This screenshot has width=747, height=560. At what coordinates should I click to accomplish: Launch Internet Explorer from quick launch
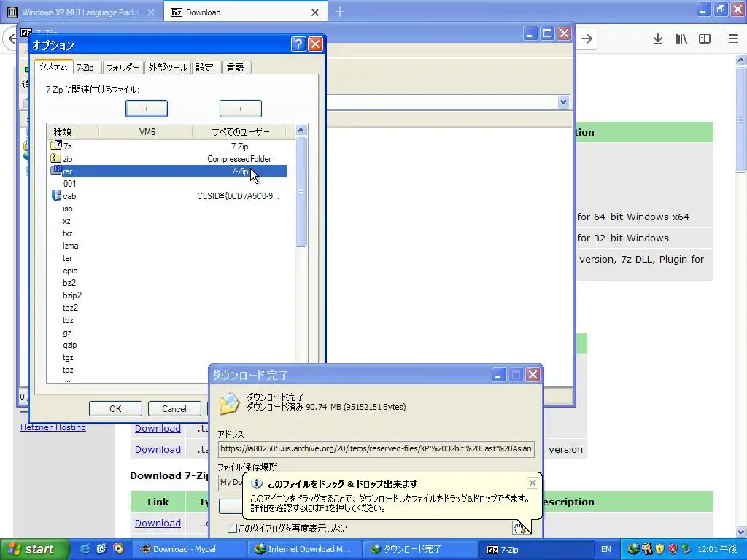[x=85, y=549]
